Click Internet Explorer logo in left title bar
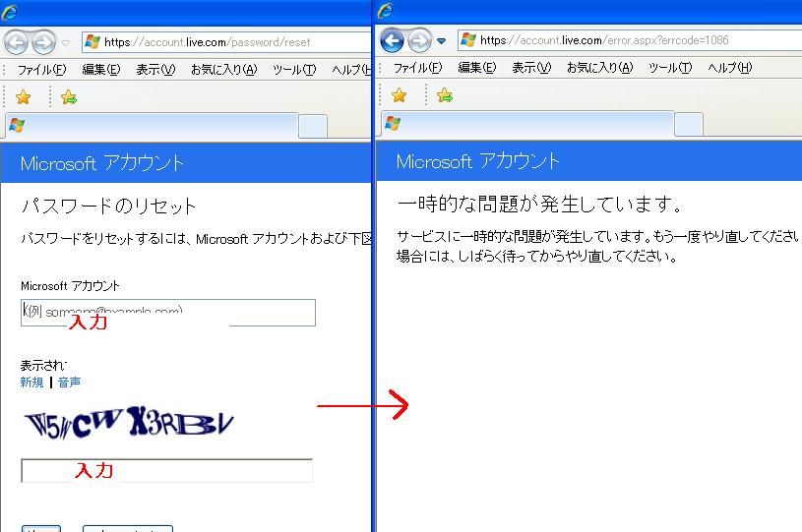 point(9,12)
